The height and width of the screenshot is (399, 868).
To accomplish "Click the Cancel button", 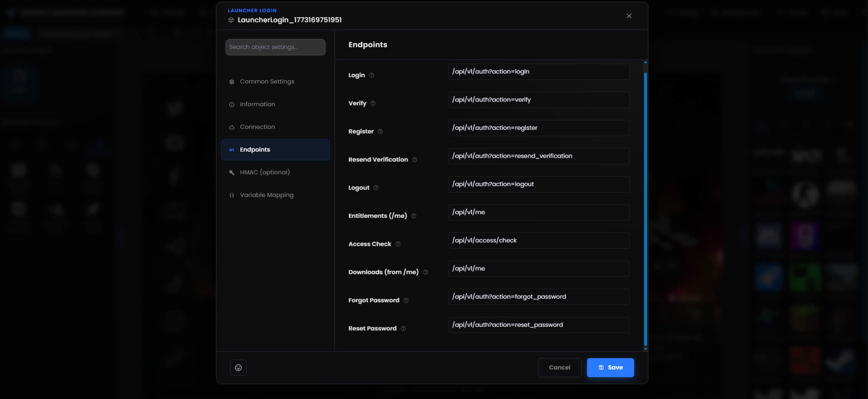I will coord(559,368).
